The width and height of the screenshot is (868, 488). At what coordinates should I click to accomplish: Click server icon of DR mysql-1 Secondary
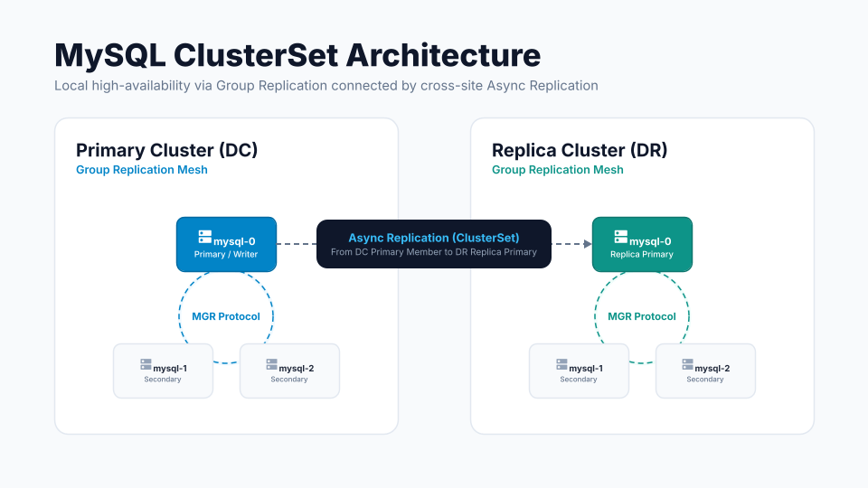click(561, 364)
